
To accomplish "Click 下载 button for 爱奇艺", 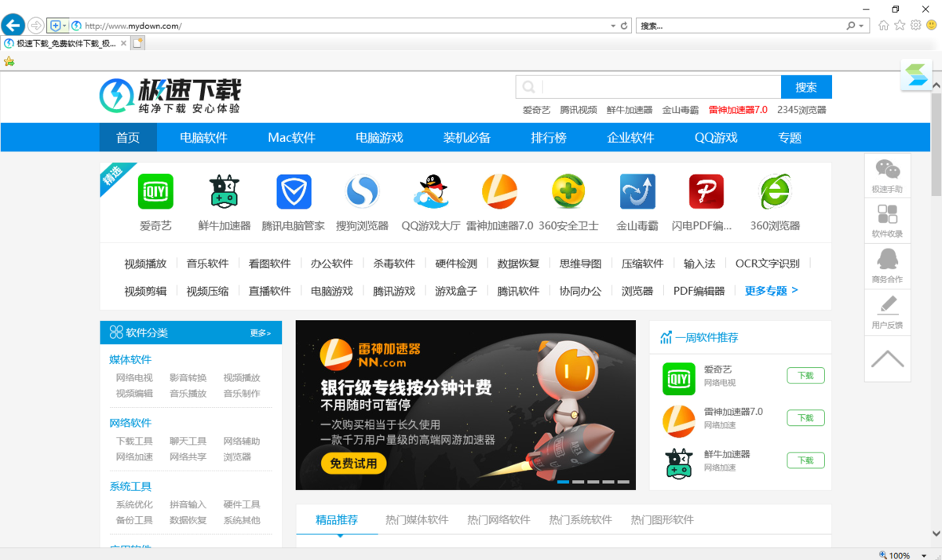I will point(806,376).
